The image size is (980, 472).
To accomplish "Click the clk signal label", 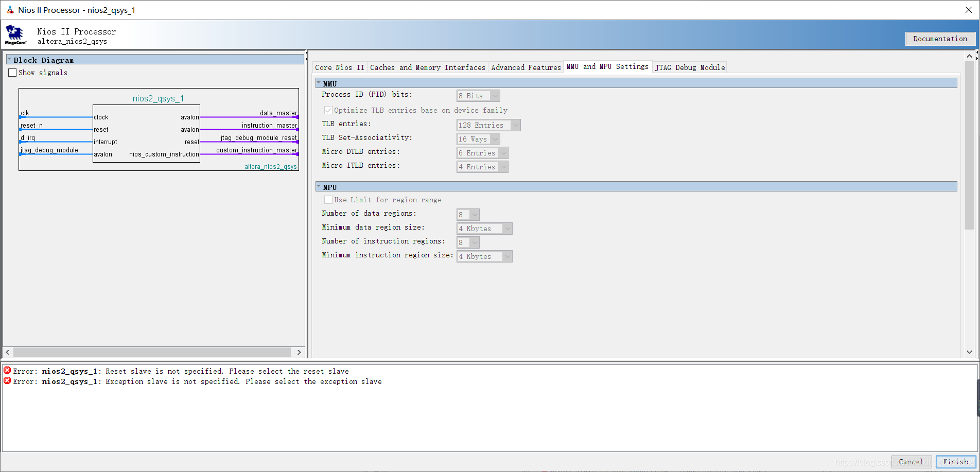I will tap(25, 113).
